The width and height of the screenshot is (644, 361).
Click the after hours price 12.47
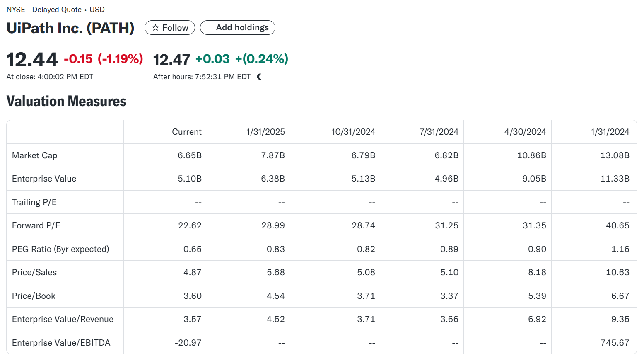click(x=171, y=60)
